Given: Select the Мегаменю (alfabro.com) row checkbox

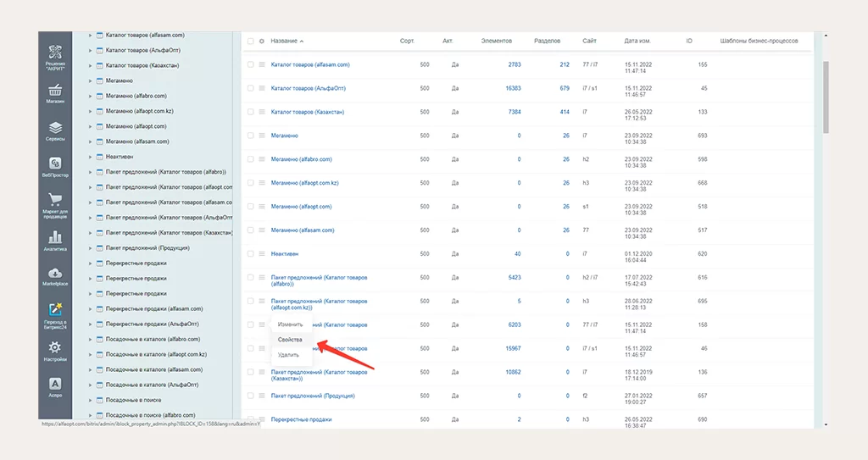Looking at the screenshot, I should (x=250, y=159).
